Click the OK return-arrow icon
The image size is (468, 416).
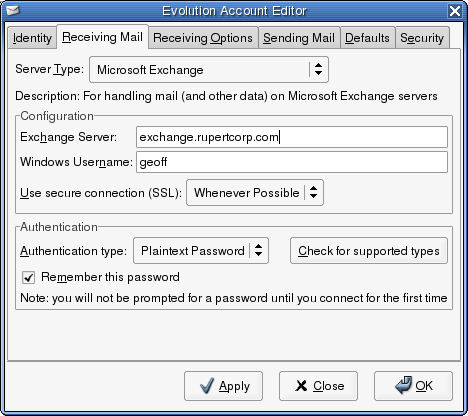403,385
